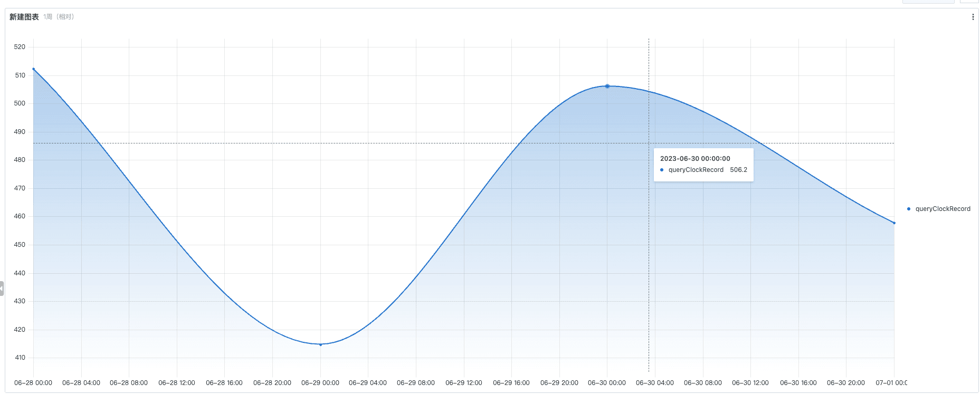Click the y-axis label 460
Screen dimensions: 980x394
pyautogui.click(x=20, y=216)
